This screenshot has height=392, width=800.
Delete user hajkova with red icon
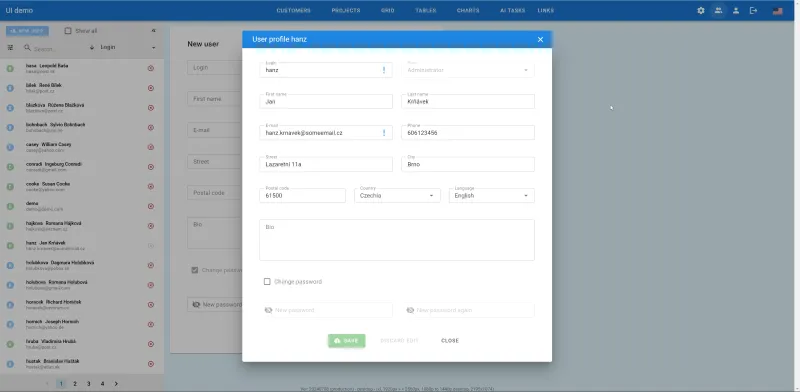point(151,226)
